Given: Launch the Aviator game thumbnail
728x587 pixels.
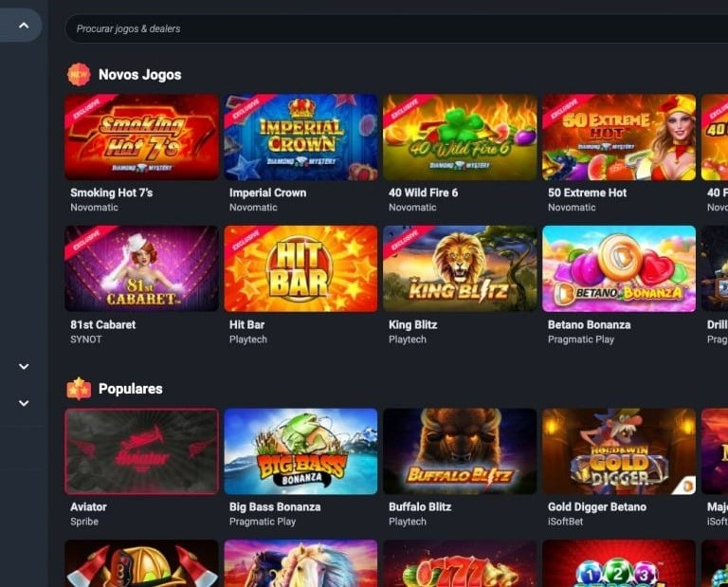Looking at the screenshot, I should tap(141, 451).
